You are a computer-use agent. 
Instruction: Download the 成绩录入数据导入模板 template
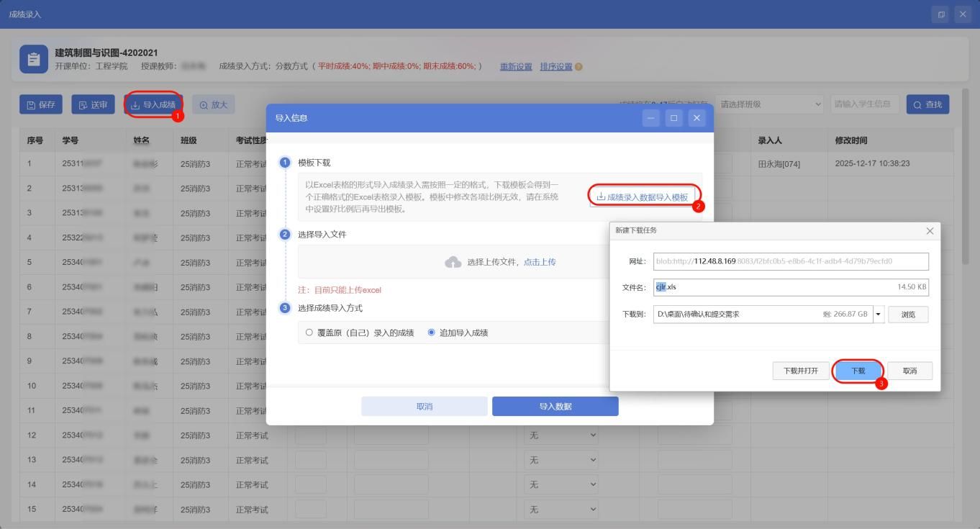pyautogui.click(x=643, y=196)
